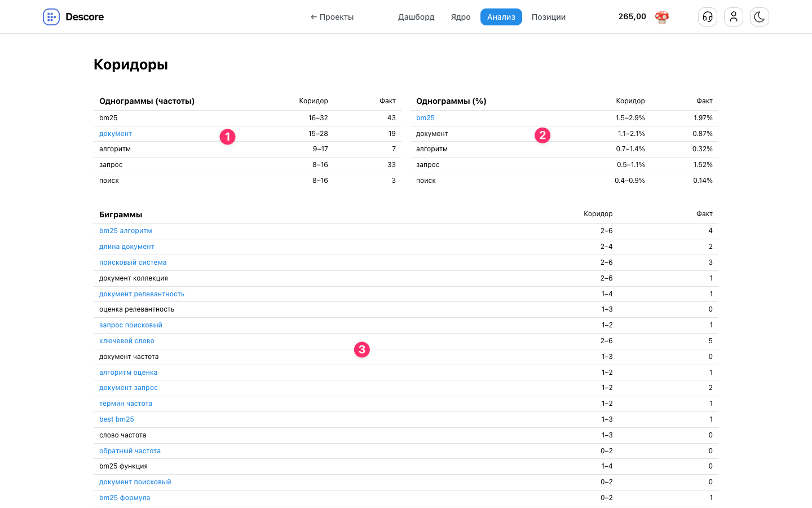The width and height of the screenshot is (812, 508).
Task: Open the Дашборд tab
Action: coord(416,17)
